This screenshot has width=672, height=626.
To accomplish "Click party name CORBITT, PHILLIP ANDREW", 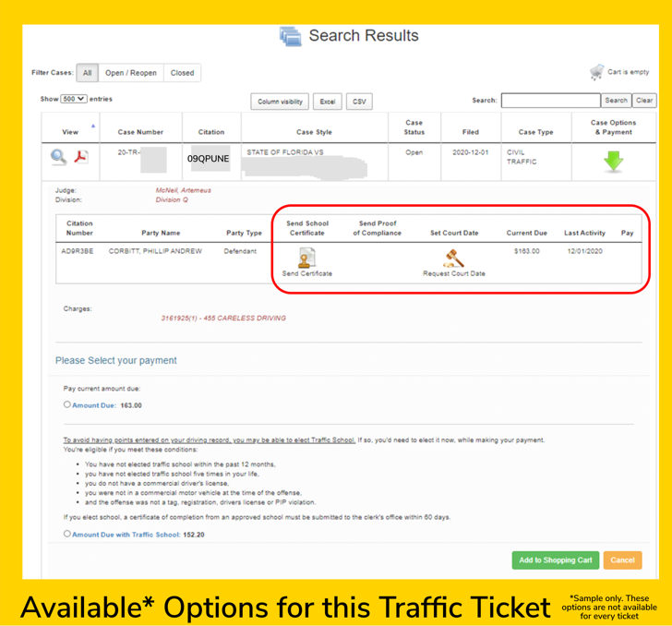I will coord(155,251).
